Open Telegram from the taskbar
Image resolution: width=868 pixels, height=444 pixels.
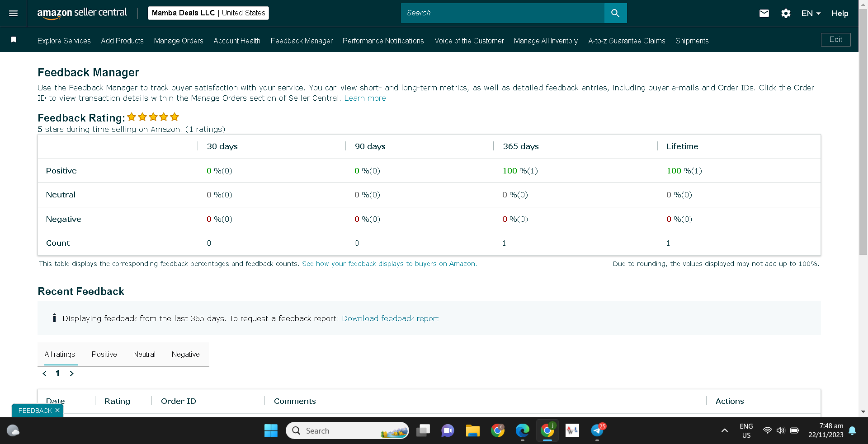pos(597,430)
